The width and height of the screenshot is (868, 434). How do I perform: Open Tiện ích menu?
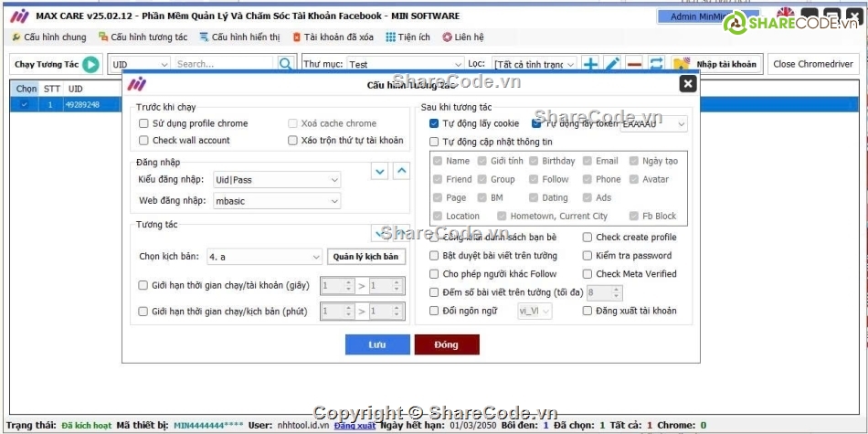click(x=408, y=37)
